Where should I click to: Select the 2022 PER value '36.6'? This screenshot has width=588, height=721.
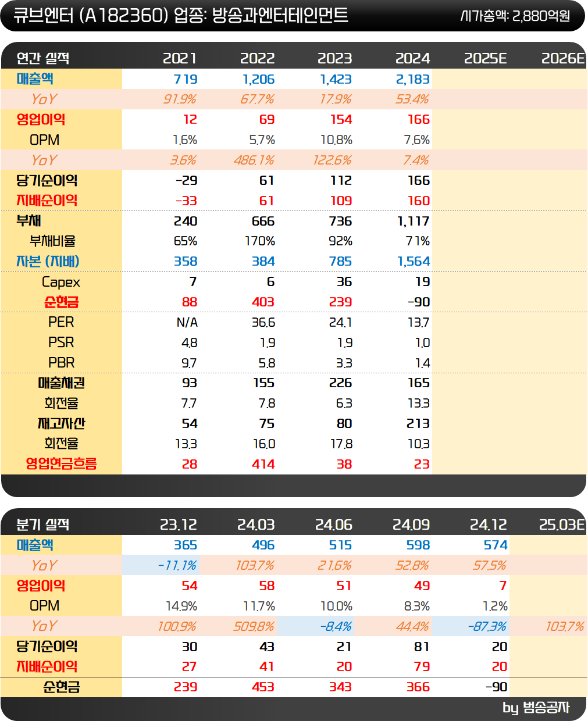(x=263, y=322)
